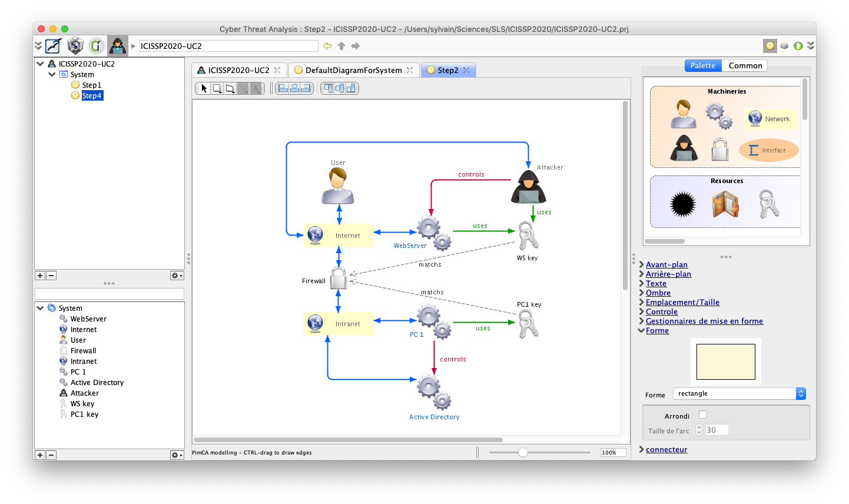Go forward with the gray right arrow
The width and height of the screenshot is (849, 504).
356,45
